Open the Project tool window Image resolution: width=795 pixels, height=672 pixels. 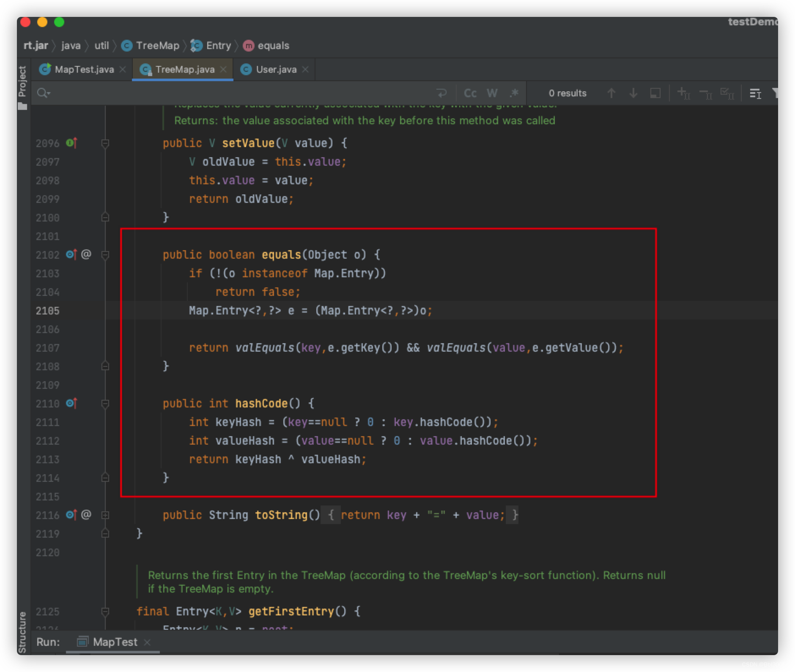[22, 87]
